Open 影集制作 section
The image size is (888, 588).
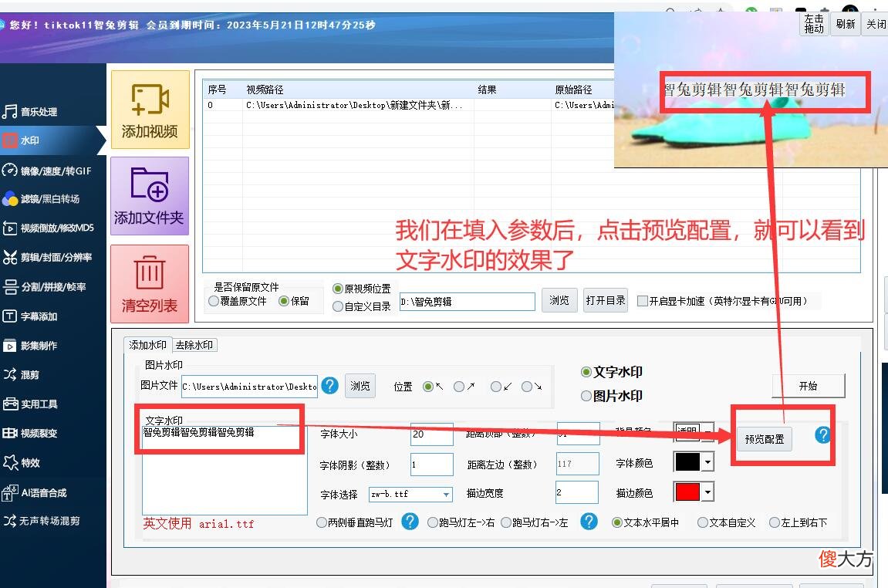coord(30,346)
